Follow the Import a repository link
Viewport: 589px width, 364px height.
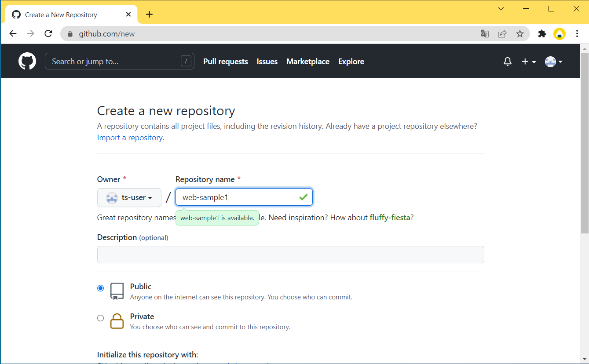[x=131, y=138]
